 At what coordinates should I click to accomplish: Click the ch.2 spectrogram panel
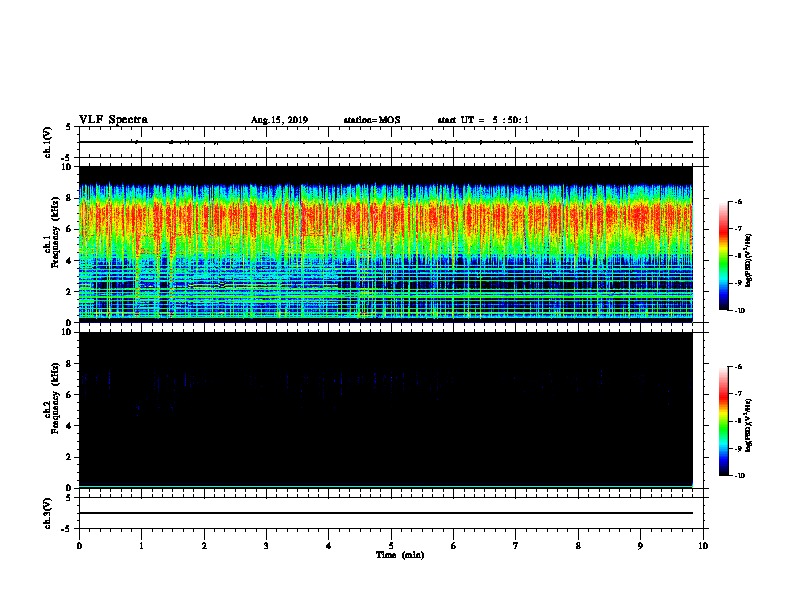(x=386, y=410)
